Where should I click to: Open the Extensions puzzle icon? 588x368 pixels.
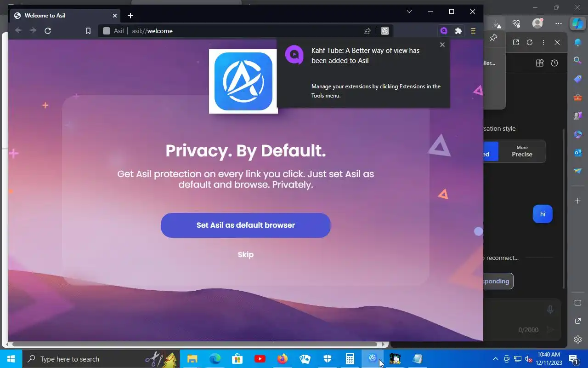(x=458, y=31)
